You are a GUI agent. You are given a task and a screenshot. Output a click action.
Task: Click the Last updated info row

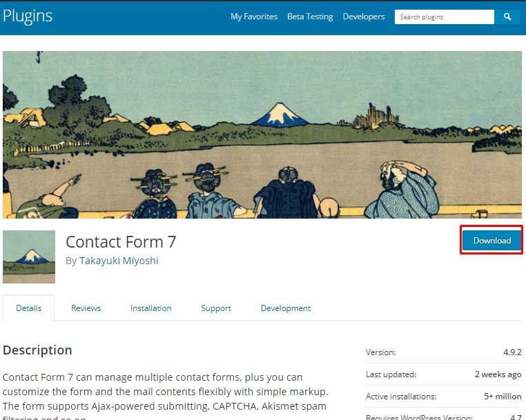(443, 374)
